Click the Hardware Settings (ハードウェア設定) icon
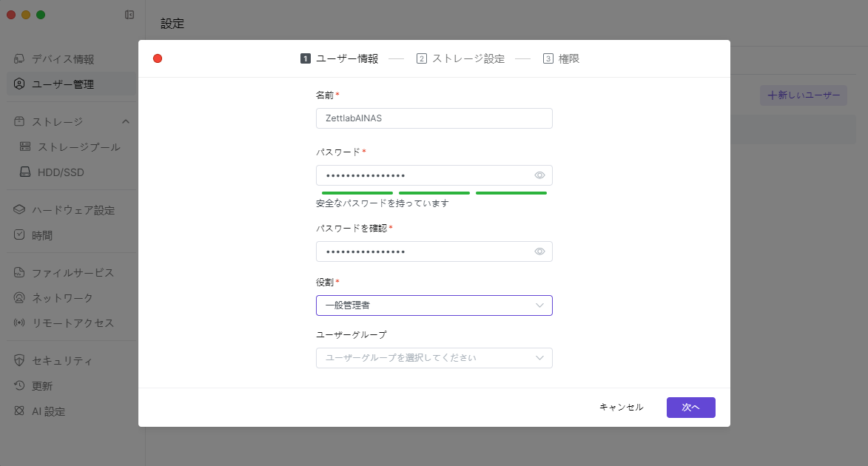Viewport: 868px width, 466px height. click(19, 210)
